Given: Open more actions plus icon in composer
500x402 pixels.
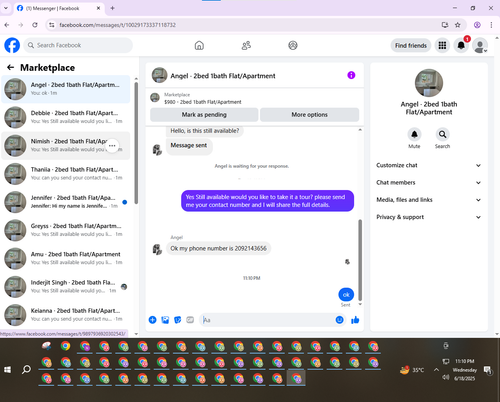Looking at the screenshot, I should (x=152, y=320).
